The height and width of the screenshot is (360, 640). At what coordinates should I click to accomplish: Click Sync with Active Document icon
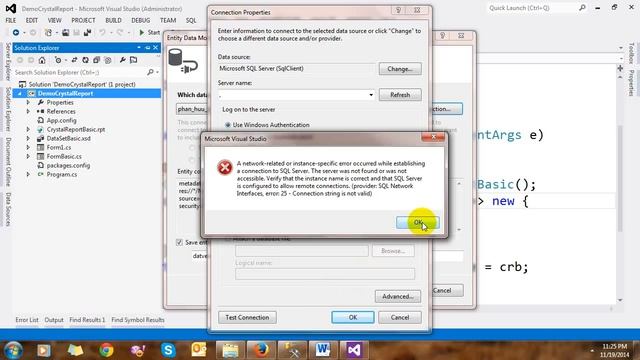click(x=74, y=60)
